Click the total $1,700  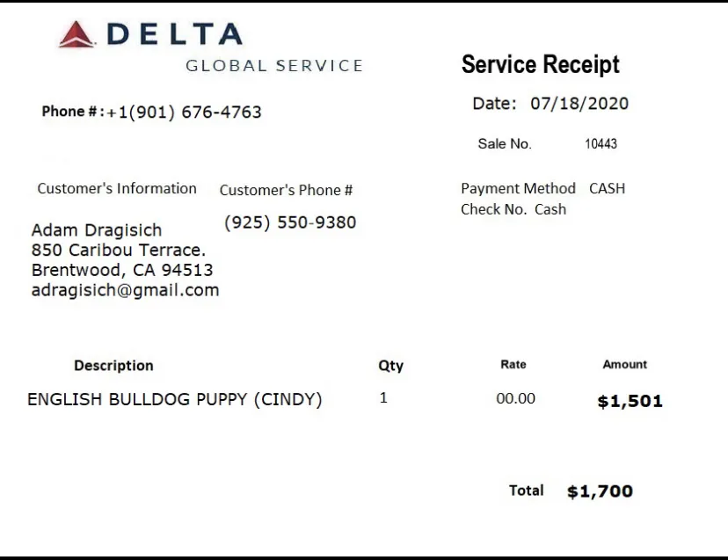600,491
